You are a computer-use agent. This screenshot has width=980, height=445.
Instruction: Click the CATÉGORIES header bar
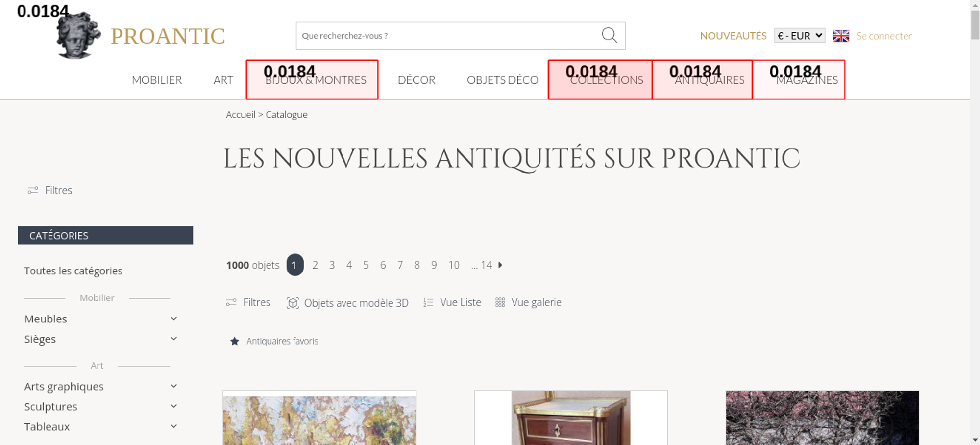click(x=105, y=235)
